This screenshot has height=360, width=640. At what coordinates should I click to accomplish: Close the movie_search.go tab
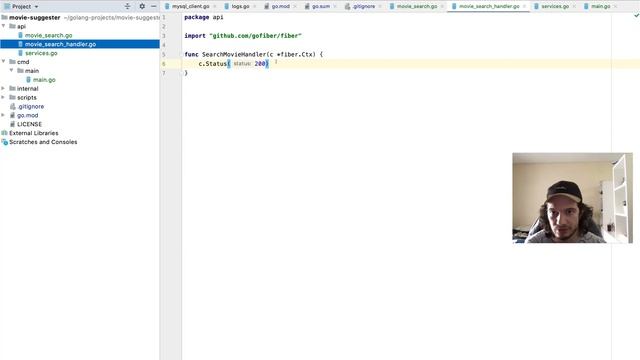pyautogui.click(x=442, y=7)
